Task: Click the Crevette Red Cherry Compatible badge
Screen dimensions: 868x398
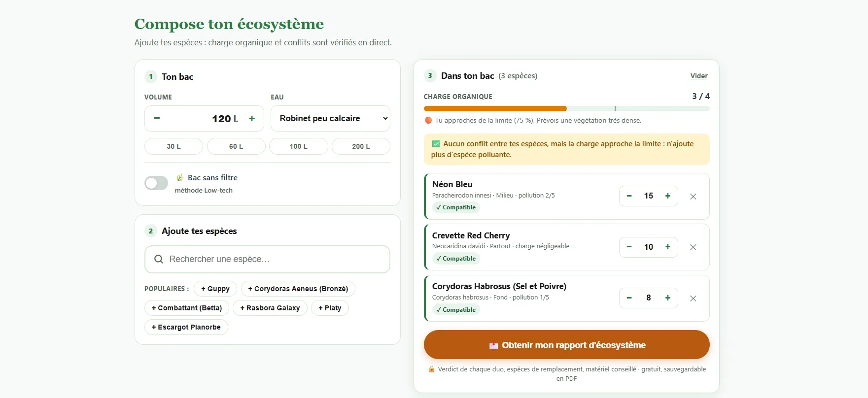Action: [456, 259]
